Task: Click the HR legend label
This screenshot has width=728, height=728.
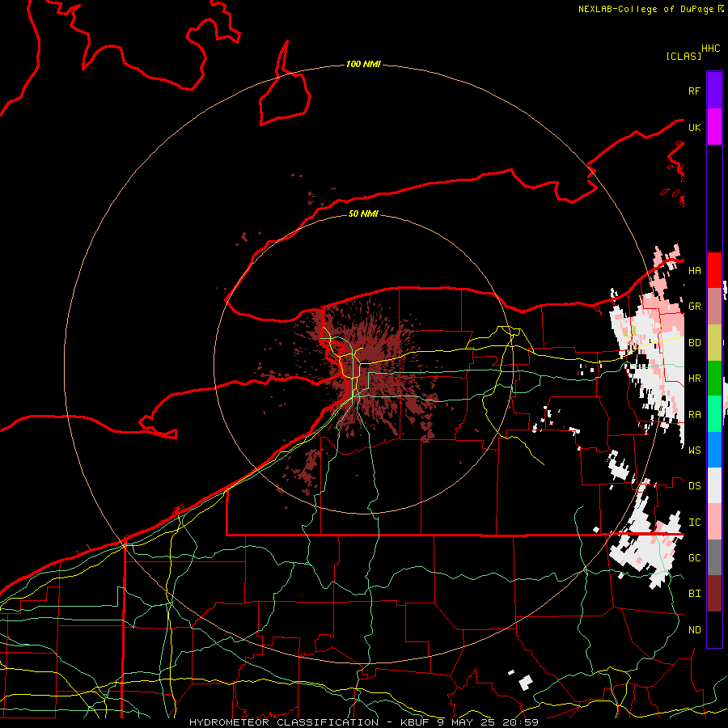Action: 694,379
